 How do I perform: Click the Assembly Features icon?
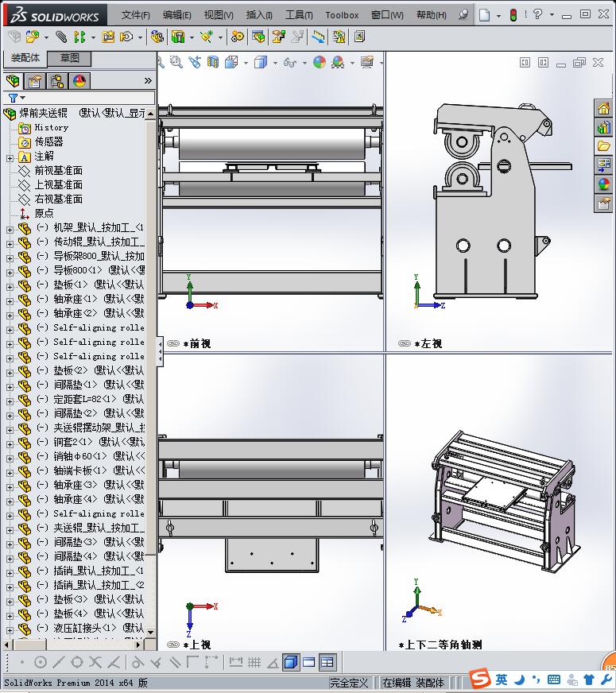(x=178, y=37)
